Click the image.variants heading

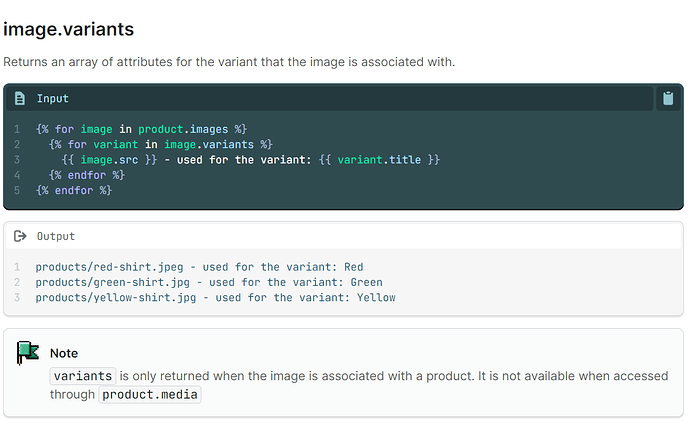tap(69, 30)
